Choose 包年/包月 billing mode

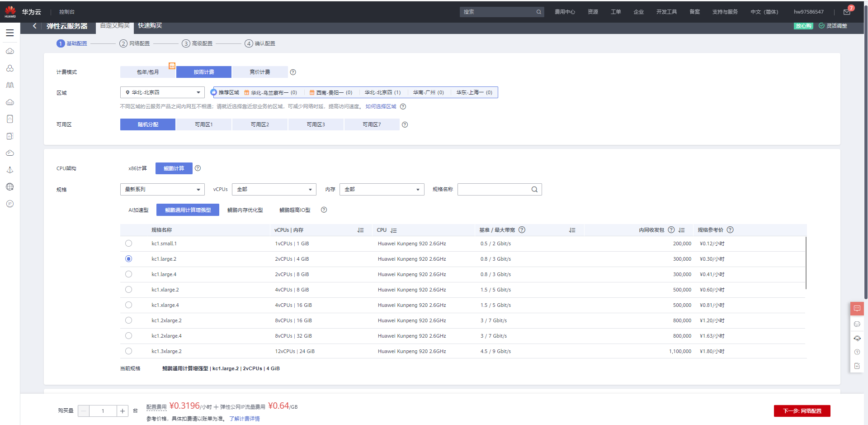(148, 72)
